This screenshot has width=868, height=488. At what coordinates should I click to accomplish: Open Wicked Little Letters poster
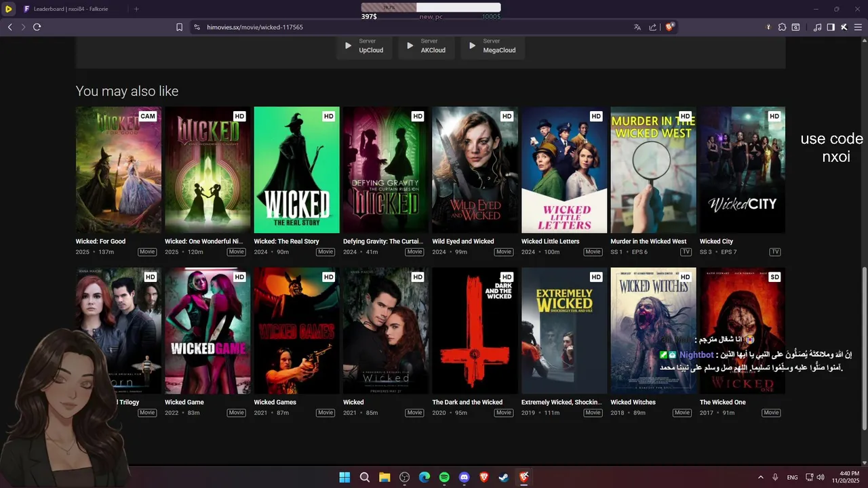pos(564,169)
